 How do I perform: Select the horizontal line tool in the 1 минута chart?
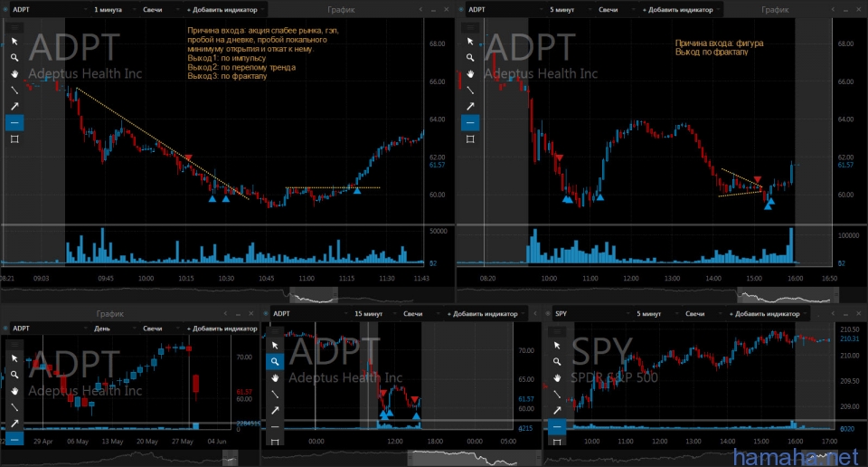(x=14, y=122)
